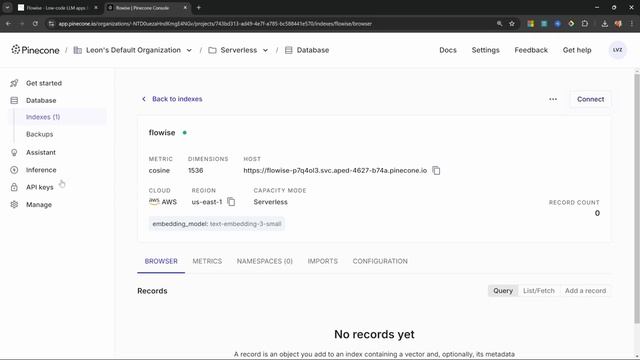This screenshot has width=640, height=360.
Task: Open the browser tab search dropdown
Action: [x=7, y=7]
